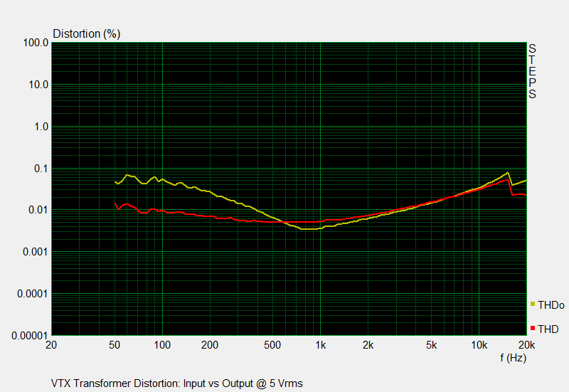Click the VTX Transformer Distortion caption
The image size is (569, 392).
pyautogui.click(x=176, y=383)
